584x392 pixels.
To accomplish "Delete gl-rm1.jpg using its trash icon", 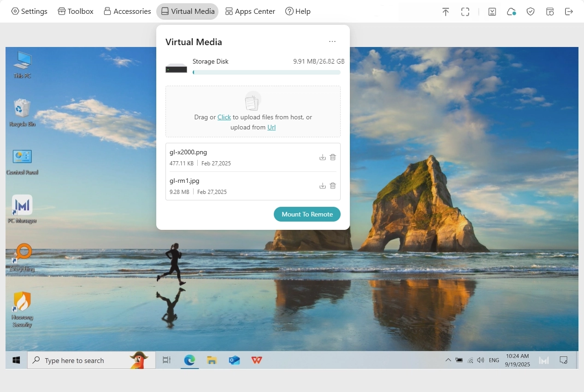I will point(333,186).
